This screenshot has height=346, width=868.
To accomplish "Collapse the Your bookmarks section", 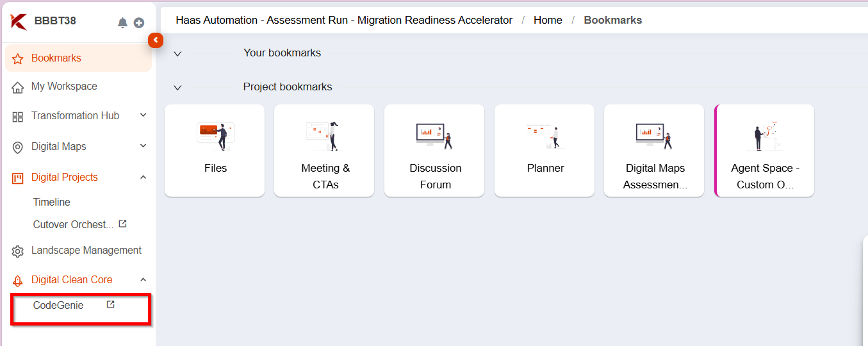I will [178, 54].
